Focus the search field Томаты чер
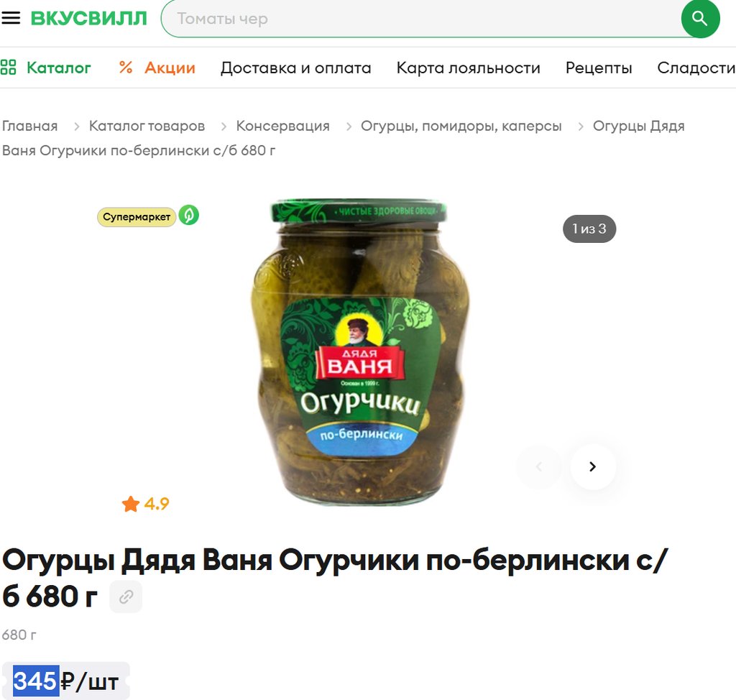 click(x=420, y=19)
